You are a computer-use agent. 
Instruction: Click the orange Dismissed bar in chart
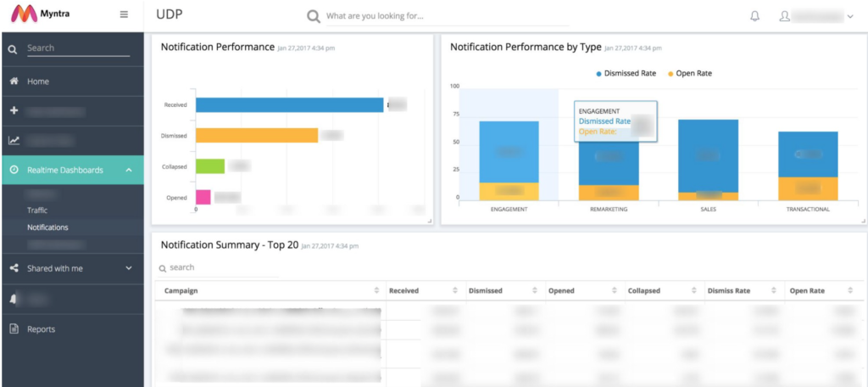tap(257, 135)
